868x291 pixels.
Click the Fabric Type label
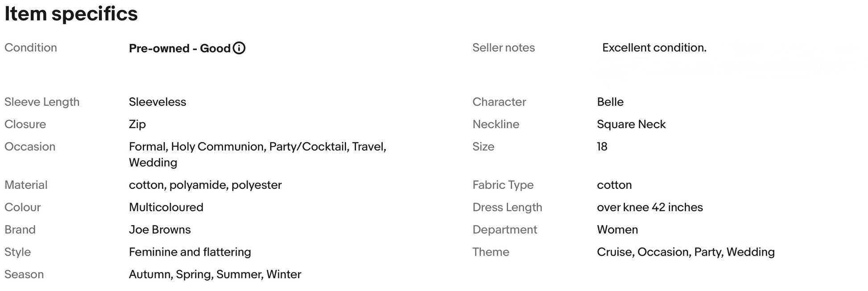(x=503, y=185)
